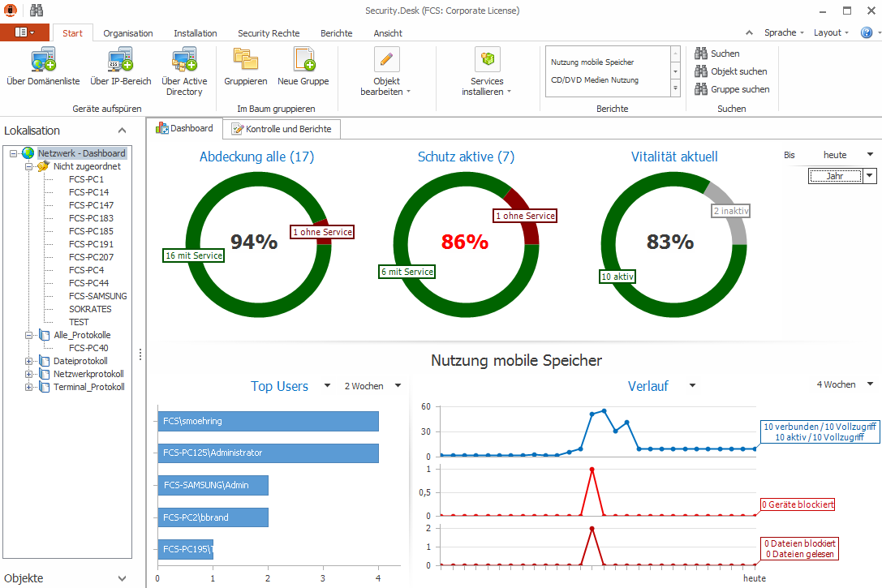882x588 pixels.
Task: Click the Nicht zugeordnet group icon
Action: 43,166
